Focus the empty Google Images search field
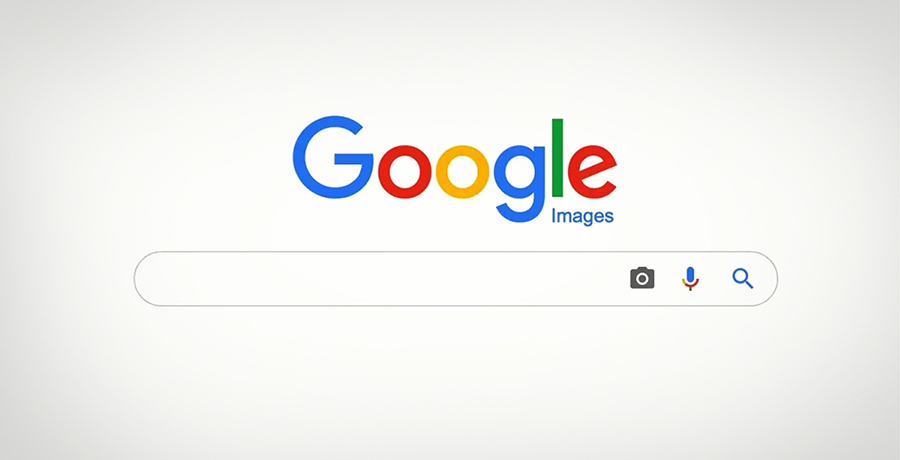Image resolution: width=900 pixels, height=460 pixels. (x=379, y=279)
